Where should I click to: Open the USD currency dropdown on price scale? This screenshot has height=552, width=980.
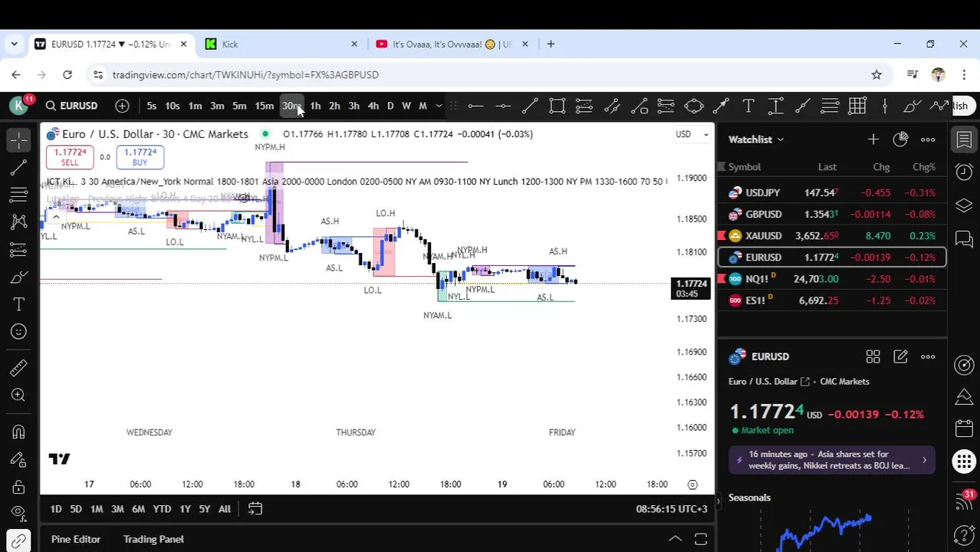691,134
